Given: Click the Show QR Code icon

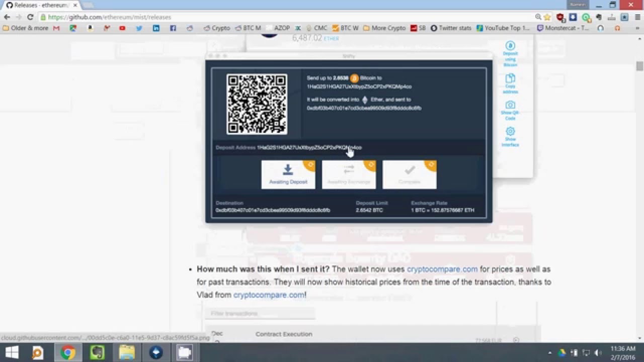Looking at the screenshot, I should [x=510, y=105].
